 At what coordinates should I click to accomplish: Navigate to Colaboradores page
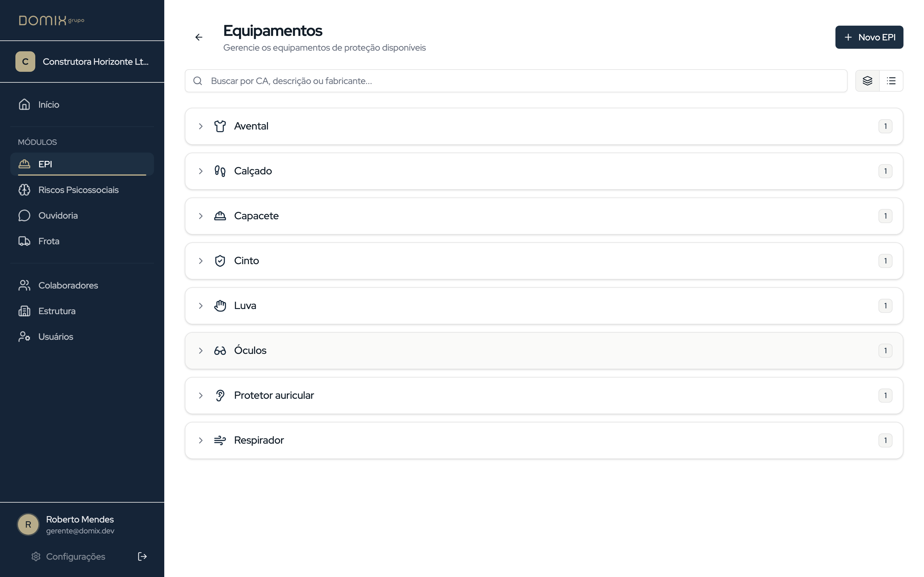click(68, 285)
